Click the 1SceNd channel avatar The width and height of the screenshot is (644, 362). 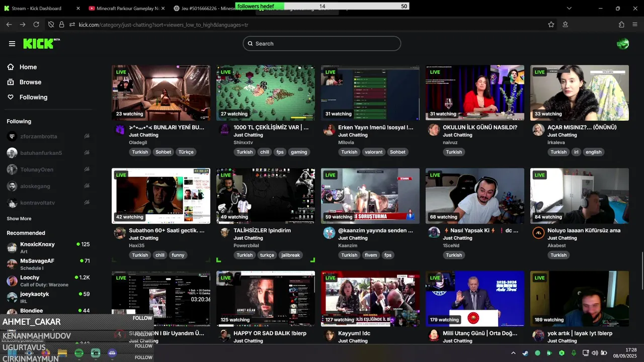click(x=434, y=233)
